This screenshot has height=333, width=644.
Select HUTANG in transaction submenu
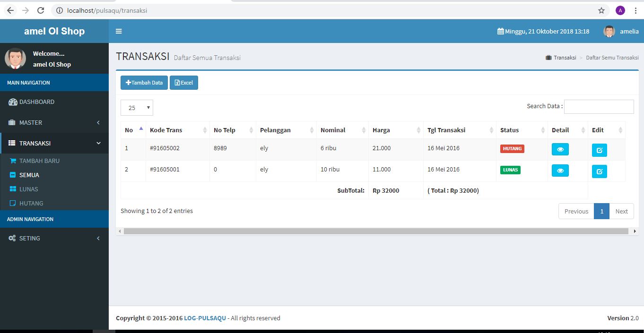31,203
